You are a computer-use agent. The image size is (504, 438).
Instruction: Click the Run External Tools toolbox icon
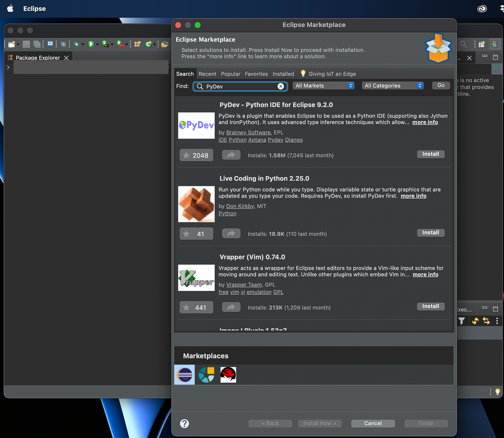120,44
